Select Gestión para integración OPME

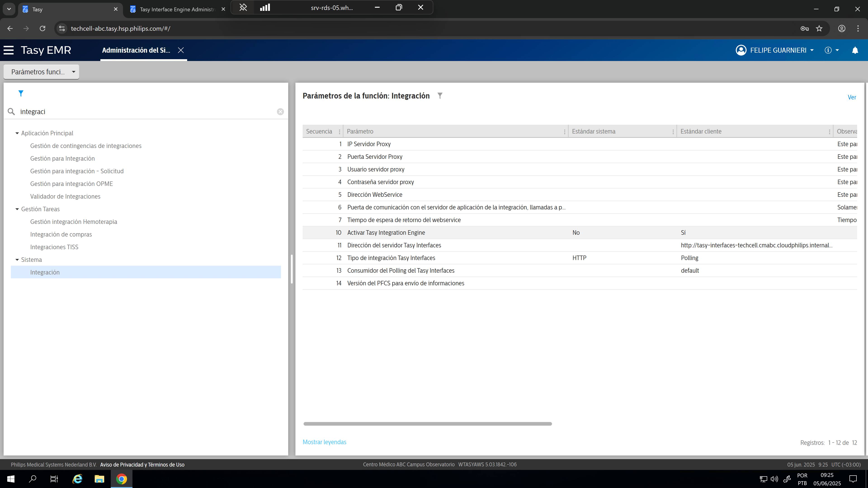click(x=71, y=184)
